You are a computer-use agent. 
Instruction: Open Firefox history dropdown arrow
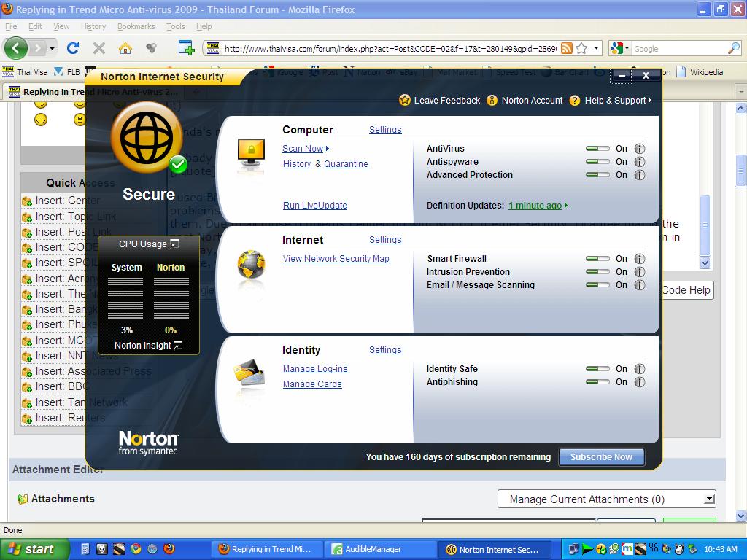pos(52,48)
